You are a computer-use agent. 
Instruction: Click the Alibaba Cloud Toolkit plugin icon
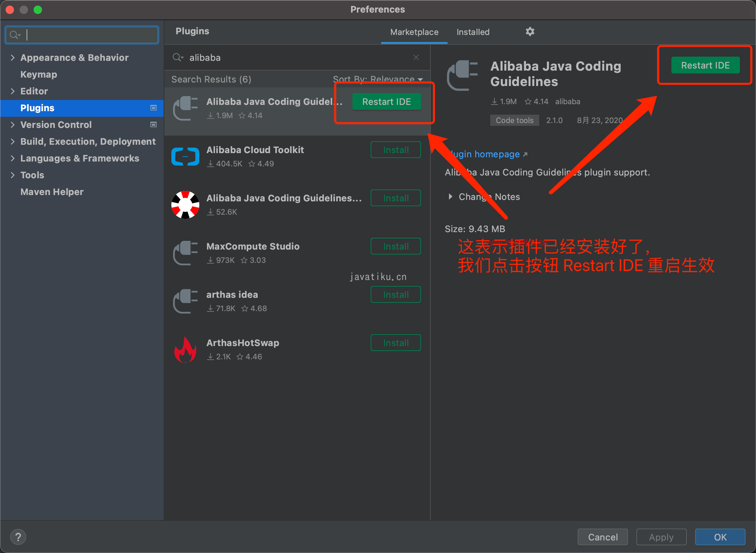point(185,157)
